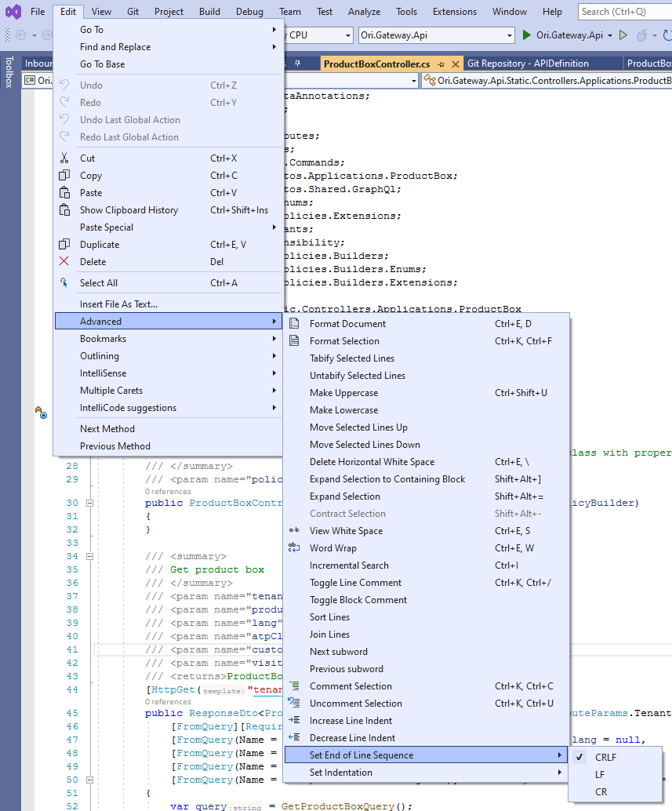Click the Copy icon in Edit menu
The image size is (672, 811).
64,175
